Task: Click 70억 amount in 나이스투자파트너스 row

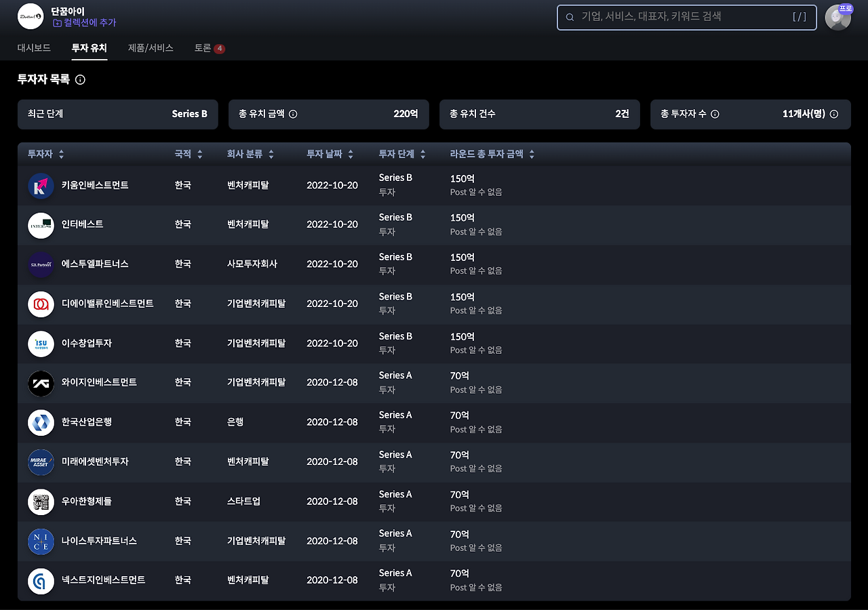Action: (x=460, y=534)
